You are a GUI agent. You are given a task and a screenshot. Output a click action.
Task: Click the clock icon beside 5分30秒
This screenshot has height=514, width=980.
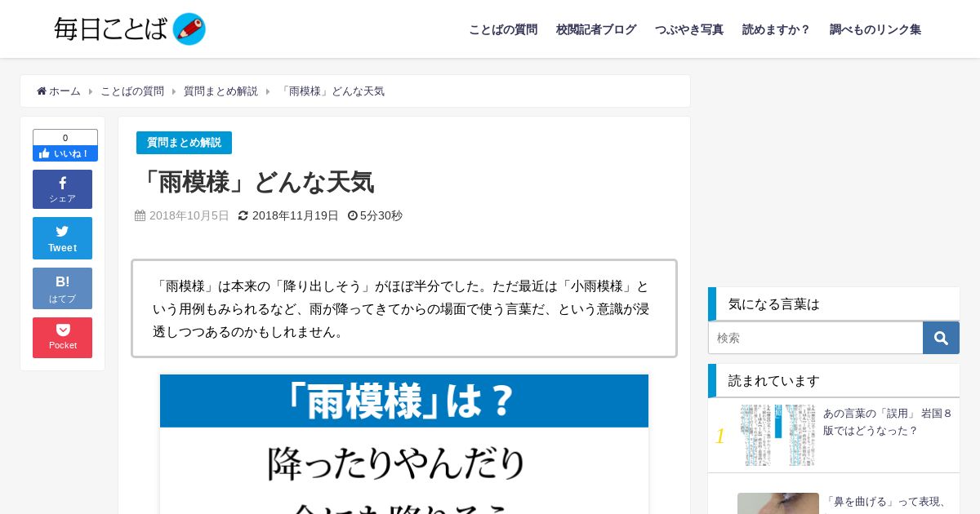coord(353,215)
